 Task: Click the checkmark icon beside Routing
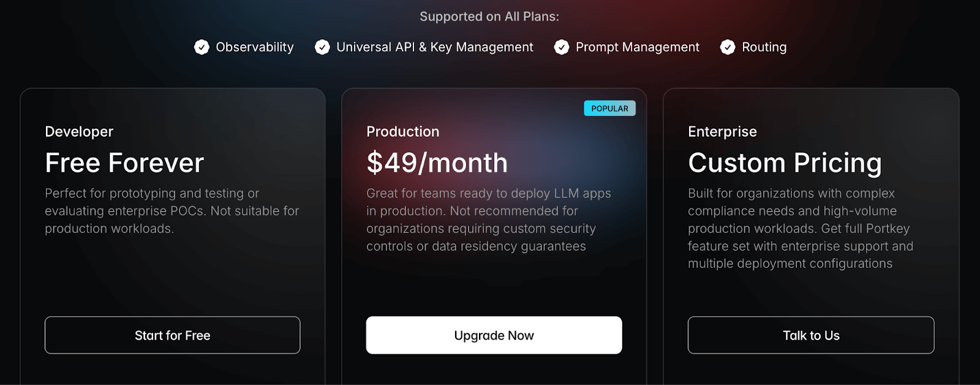pos(728,47)
